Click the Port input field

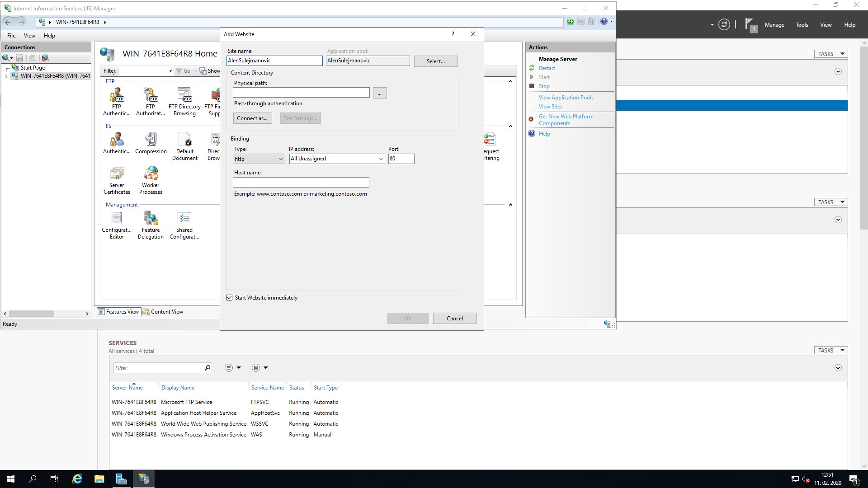(401, 159)
